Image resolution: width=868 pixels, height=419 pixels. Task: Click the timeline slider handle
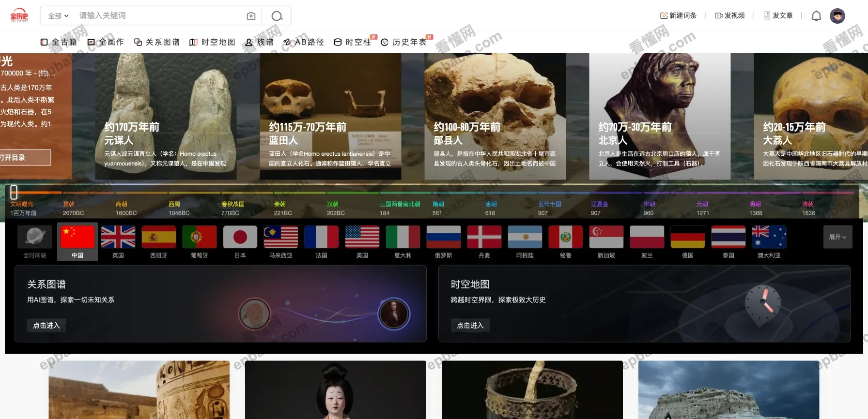(x=14, y=192)
